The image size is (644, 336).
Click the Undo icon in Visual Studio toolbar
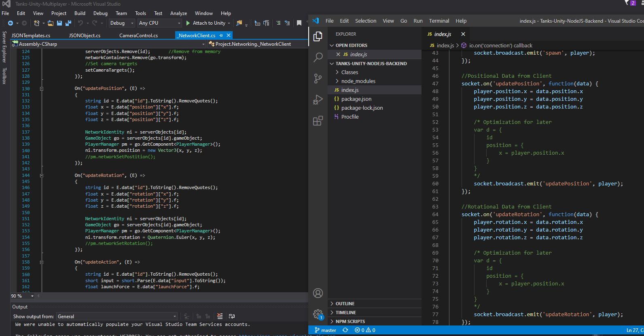coord(80,23)
